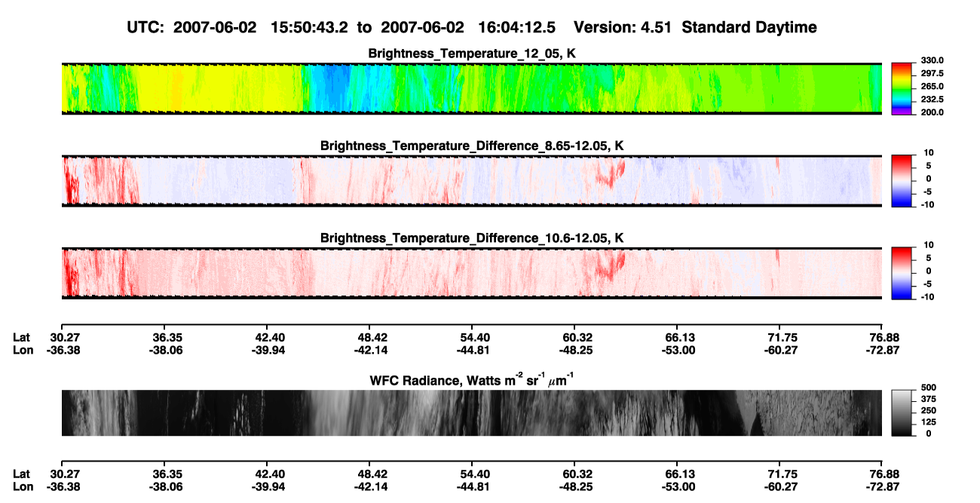Click the grayscale color bar for WFC Radiance
Screen dimensions: 980x503
pyautogui.click(x=902, y=413)
